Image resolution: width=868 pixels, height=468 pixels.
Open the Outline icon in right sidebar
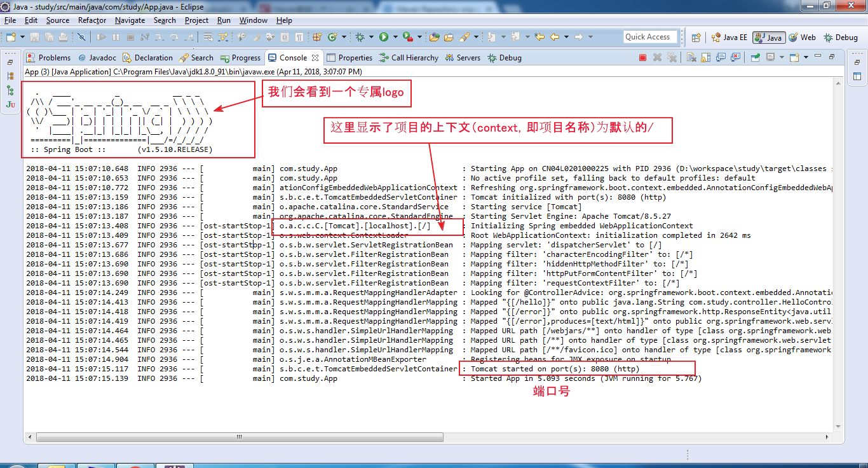coord(857,76)
